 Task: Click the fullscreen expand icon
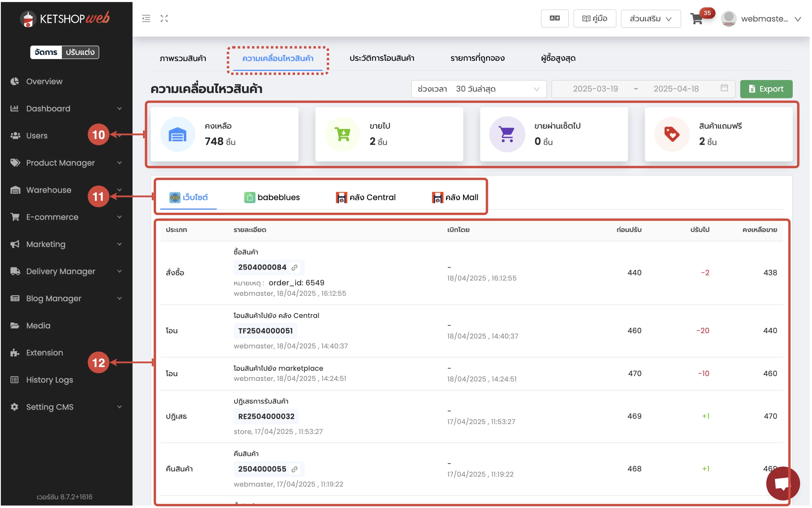(x=164, y=18)
